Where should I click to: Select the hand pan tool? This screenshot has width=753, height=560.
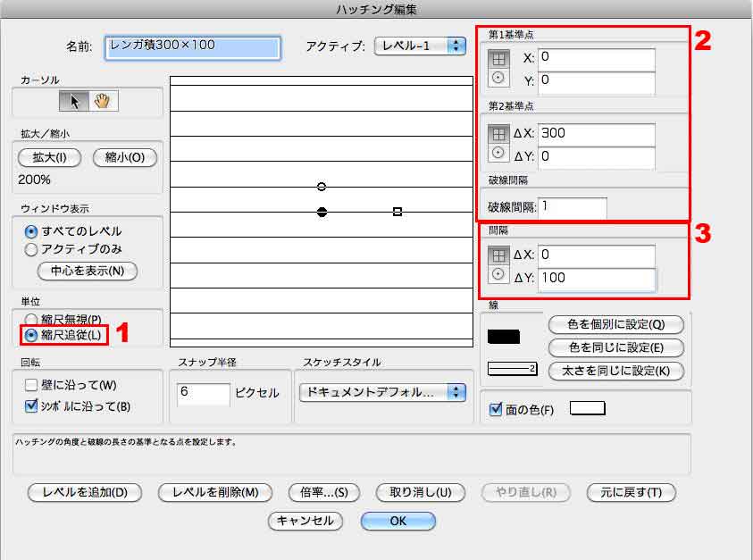click(x=103, y=101)
